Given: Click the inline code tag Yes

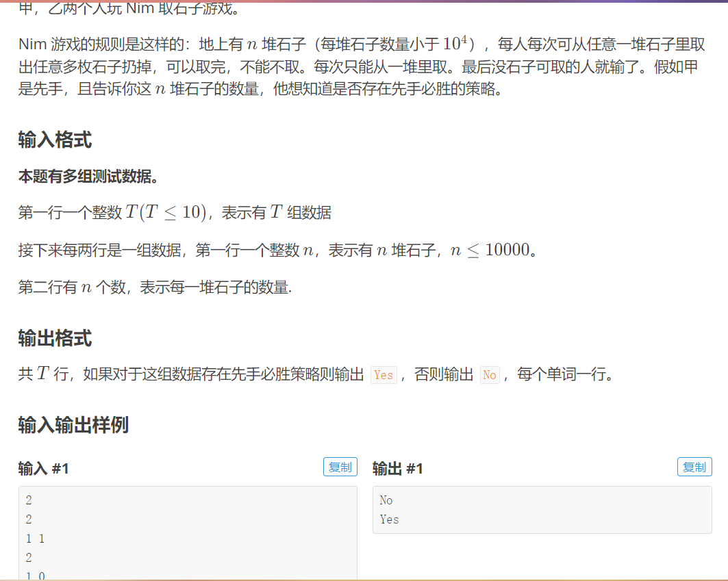Looking at the screenshot, I should [383, 375].
